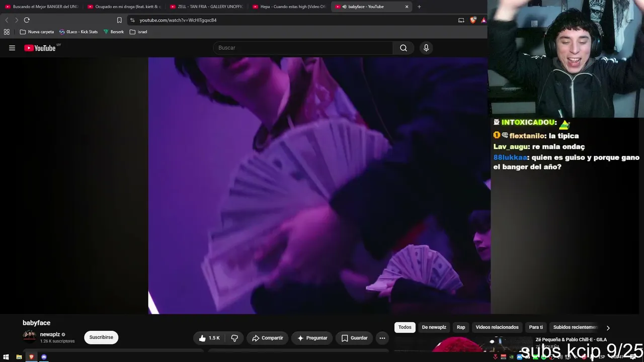Start voice search with microphone icon

(x=426, y=48)
